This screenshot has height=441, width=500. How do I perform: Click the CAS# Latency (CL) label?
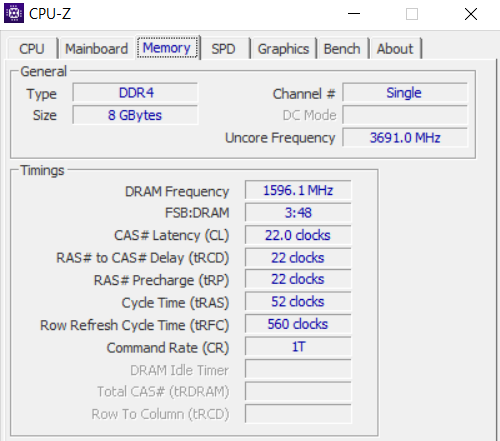click(x=172, y=235)
